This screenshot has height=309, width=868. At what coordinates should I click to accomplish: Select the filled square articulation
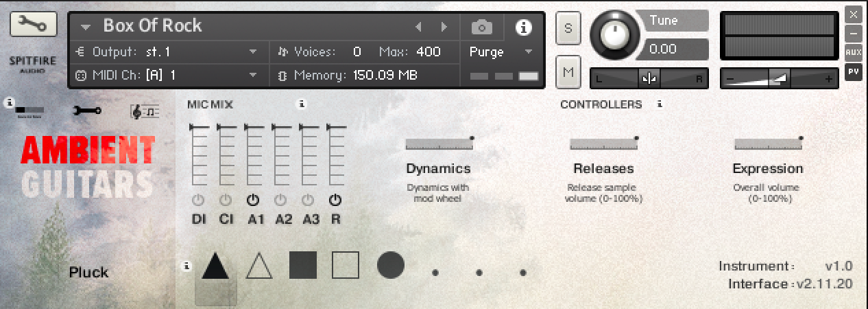pos(302,265)
